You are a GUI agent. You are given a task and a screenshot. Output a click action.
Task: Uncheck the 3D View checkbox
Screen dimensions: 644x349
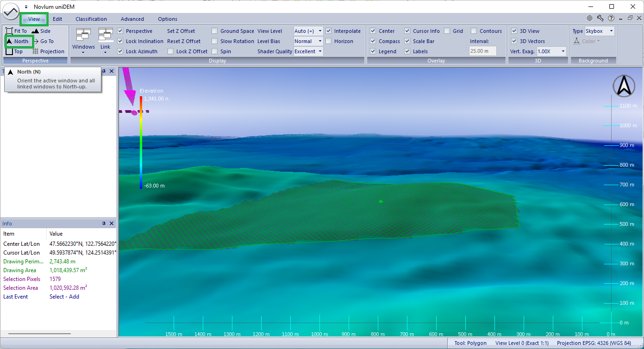pyautogui.click(x=514, y=31)
